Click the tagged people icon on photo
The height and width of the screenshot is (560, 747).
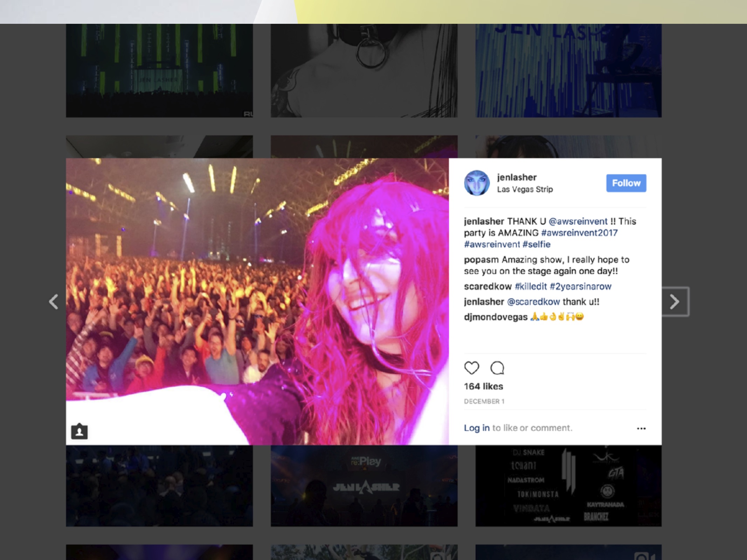coord(79,432)
